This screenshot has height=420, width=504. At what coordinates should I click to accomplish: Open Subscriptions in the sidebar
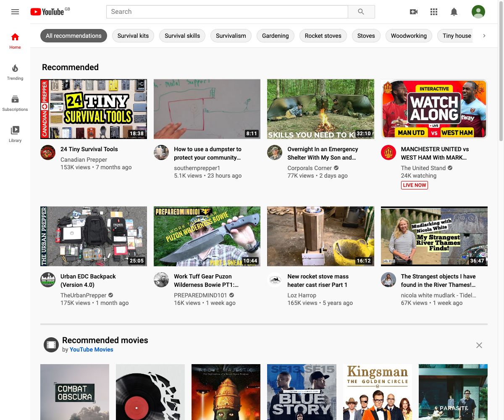[15, 103]
